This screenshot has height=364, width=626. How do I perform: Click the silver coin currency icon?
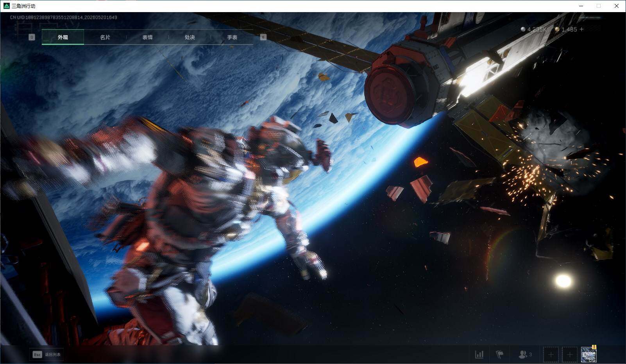point(523,29)
